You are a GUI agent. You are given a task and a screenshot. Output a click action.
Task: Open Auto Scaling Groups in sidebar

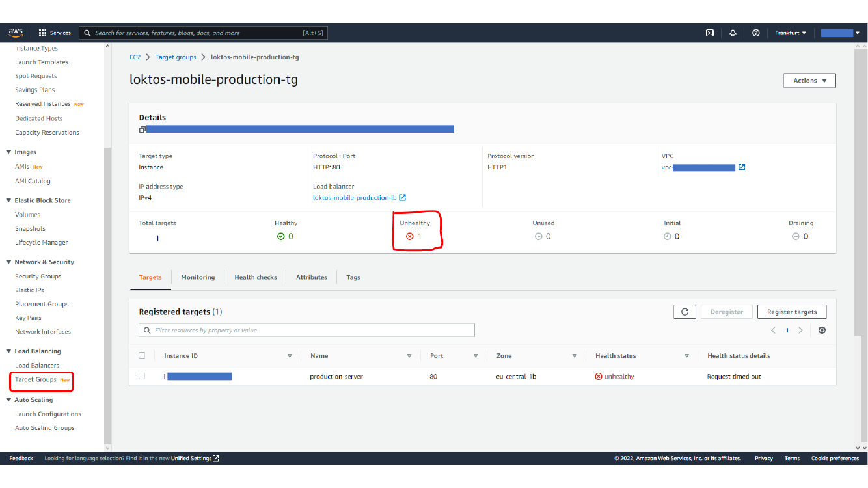click(45, 428)
